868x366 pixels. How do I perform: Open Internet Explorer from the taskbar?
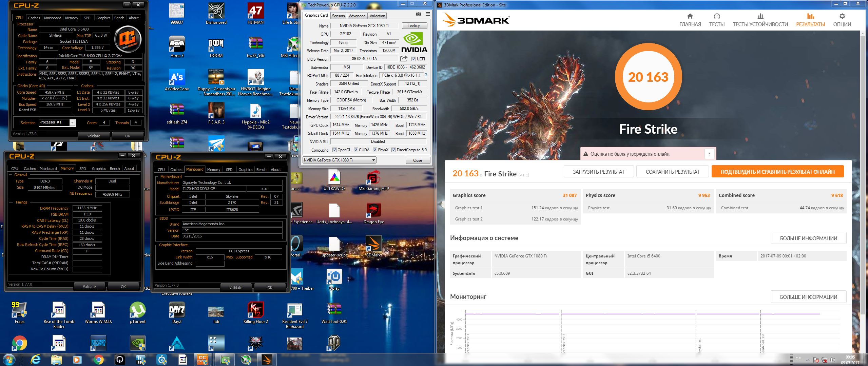point(35,359)
